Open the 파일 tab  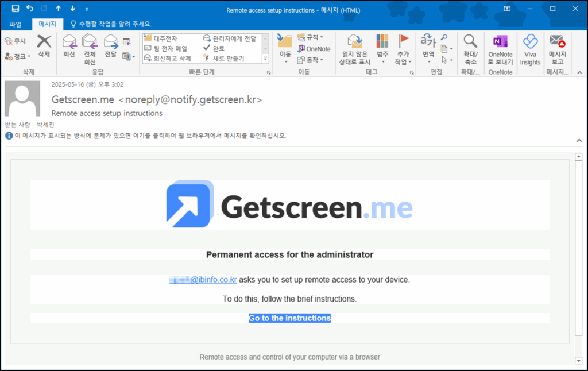pos(16,24)
